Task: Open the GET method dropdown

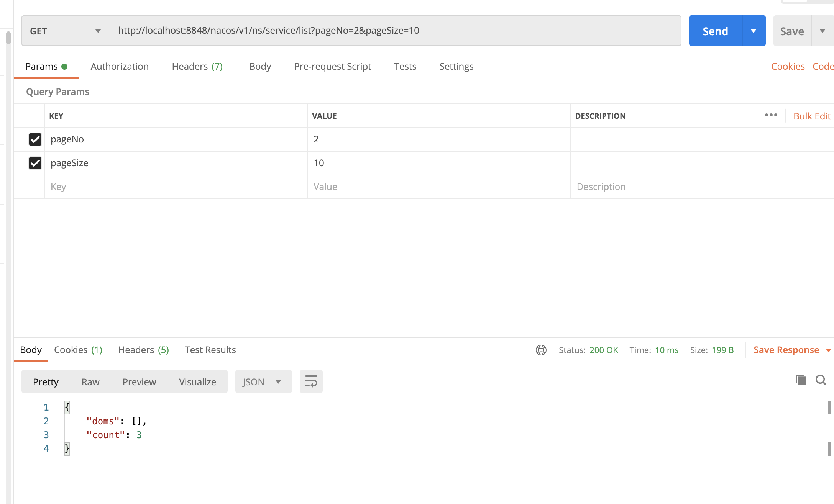Action: [x=66, y=31]
